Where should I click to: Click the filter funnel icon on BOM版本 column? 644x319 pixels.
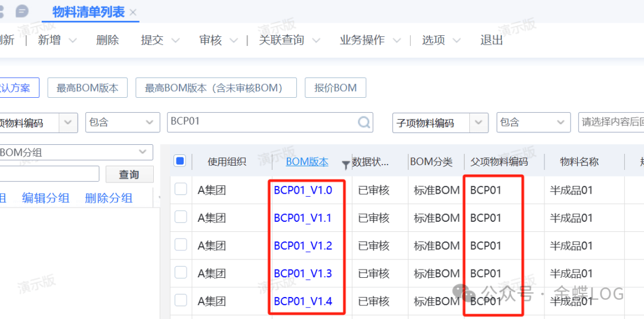tap(345, 165)
